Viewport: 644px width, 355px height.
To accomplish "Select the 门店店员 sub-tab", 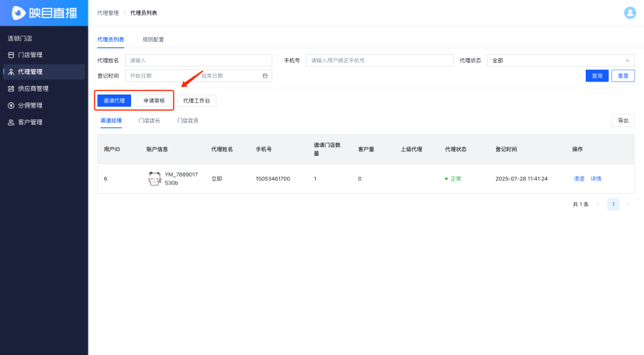I will click(188, 121).
